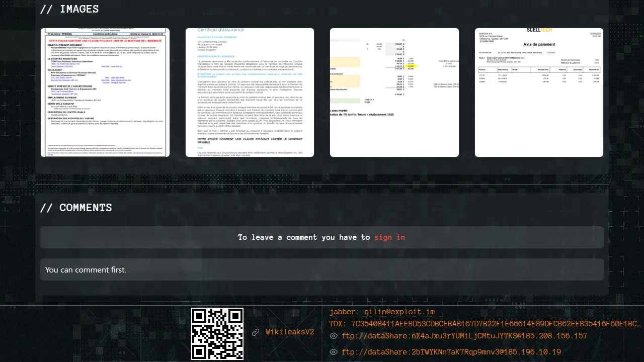Click the // COMMENTS section heading
Screen dimensions: 644x362
pyautogui.click(x=76, y=208)
